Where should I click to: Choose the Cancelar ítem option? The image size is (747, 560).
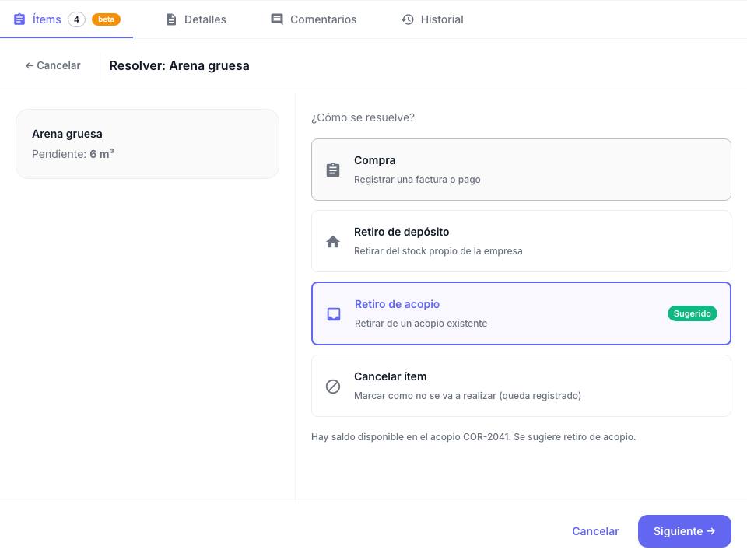521,386
